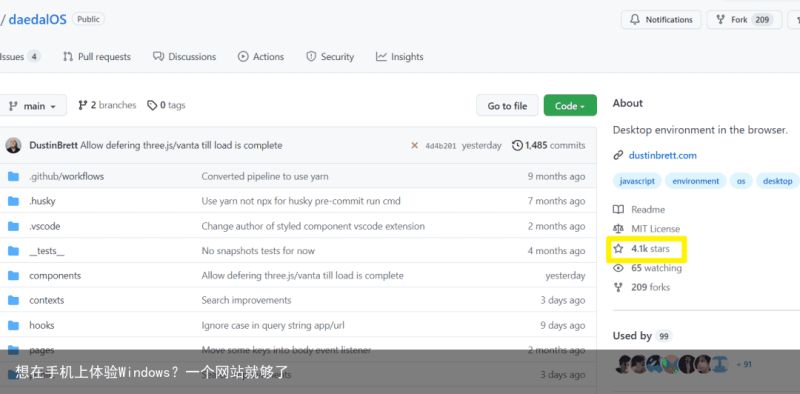Click '9 days ago' timestamp for hooks
The image size is (800, 394).
[x=563, y=325]
